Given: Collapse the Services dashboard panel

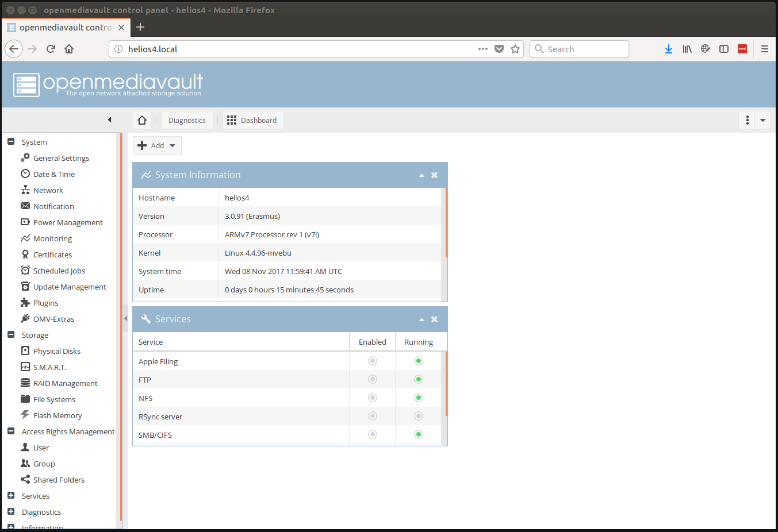Looking at the screenshot, I should [x=421, y=319].
